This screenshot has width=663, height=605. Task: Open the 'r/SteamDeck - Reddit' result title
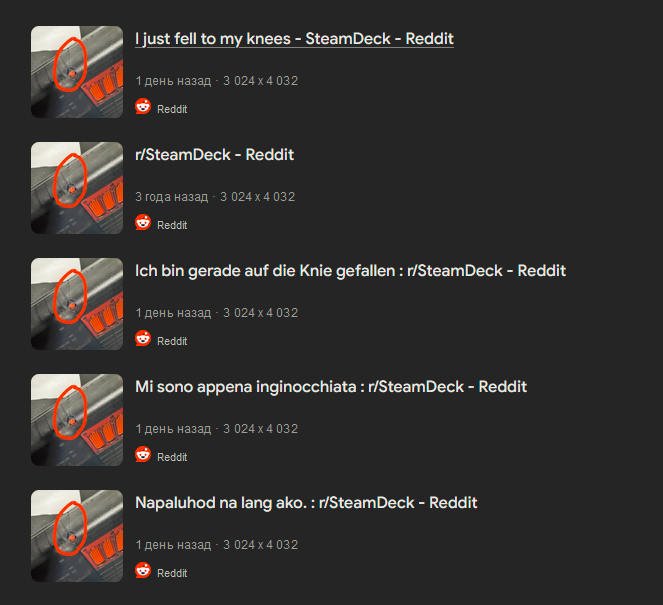click(x=214, y=155)
